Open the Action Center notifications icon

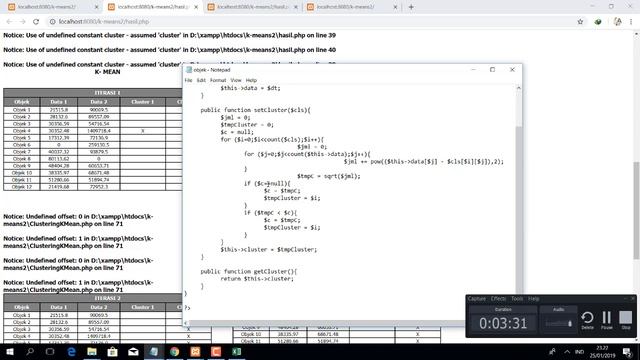pyautogui.click(x=627, y=351)
